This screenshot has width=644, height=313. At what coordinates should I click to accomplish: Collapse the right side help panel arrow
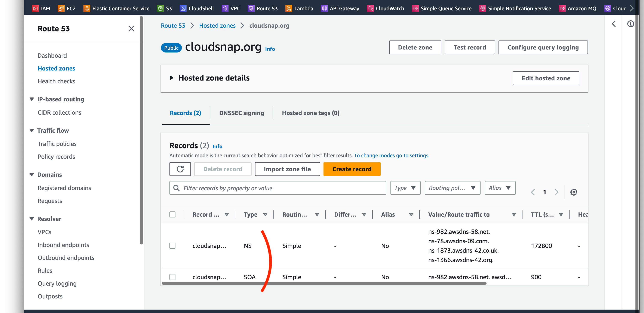click(613, 24)
